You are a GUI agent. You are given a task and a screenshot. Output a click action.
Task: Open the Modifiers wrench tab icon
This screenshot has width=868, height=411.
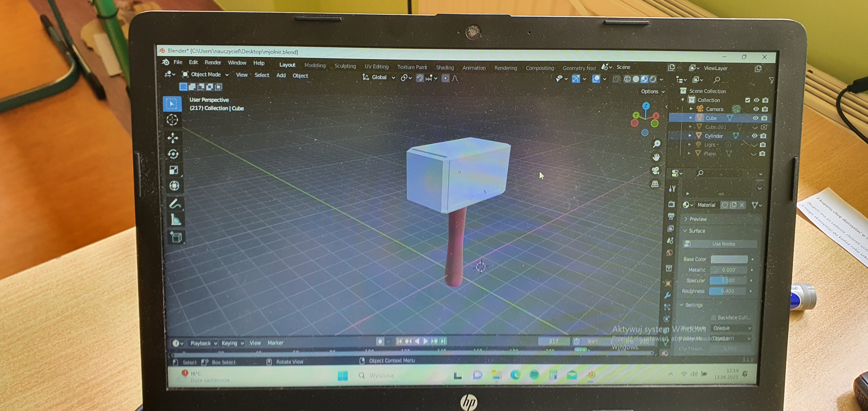[x=668, y=296]
